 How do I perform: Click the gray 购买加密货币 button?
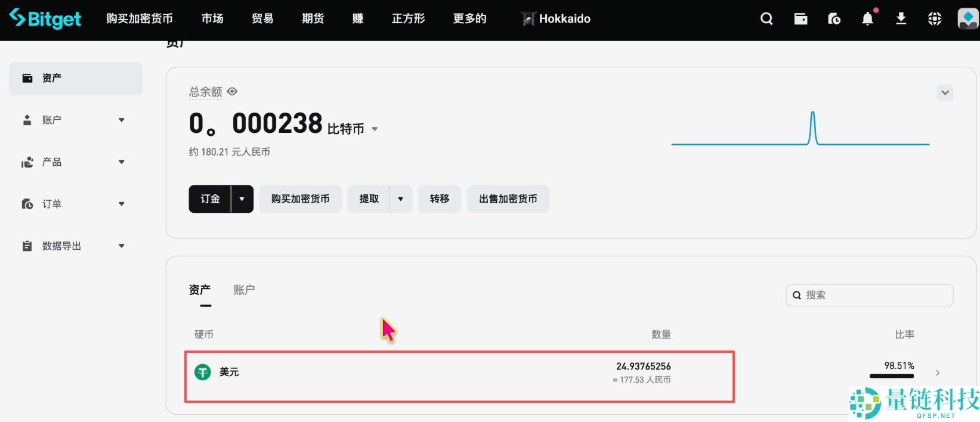(301, 199)
